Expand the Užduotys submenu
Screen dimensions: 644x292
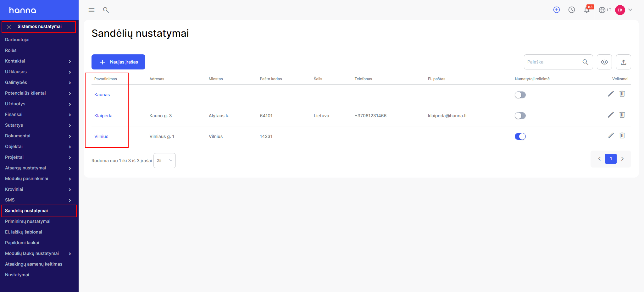point(70,104)
